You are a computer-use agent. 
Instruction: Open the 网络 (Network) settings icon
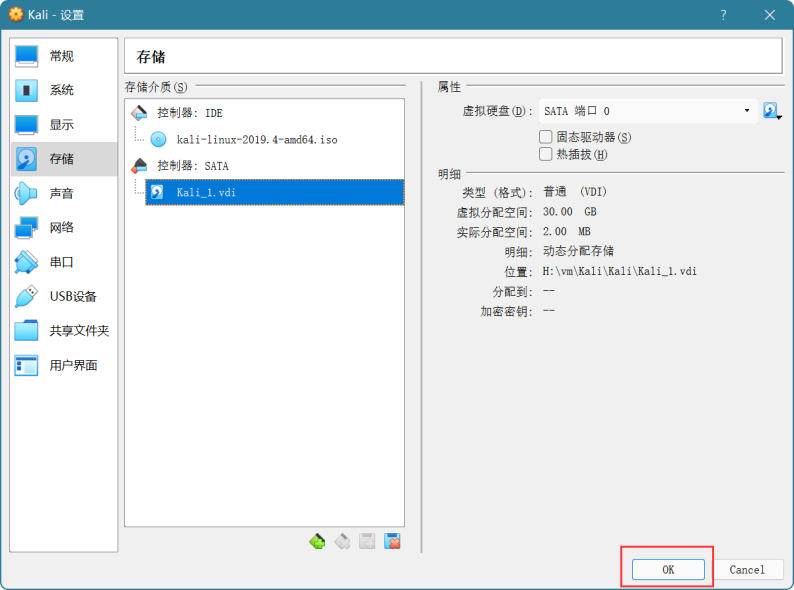(x=26, y=228)
